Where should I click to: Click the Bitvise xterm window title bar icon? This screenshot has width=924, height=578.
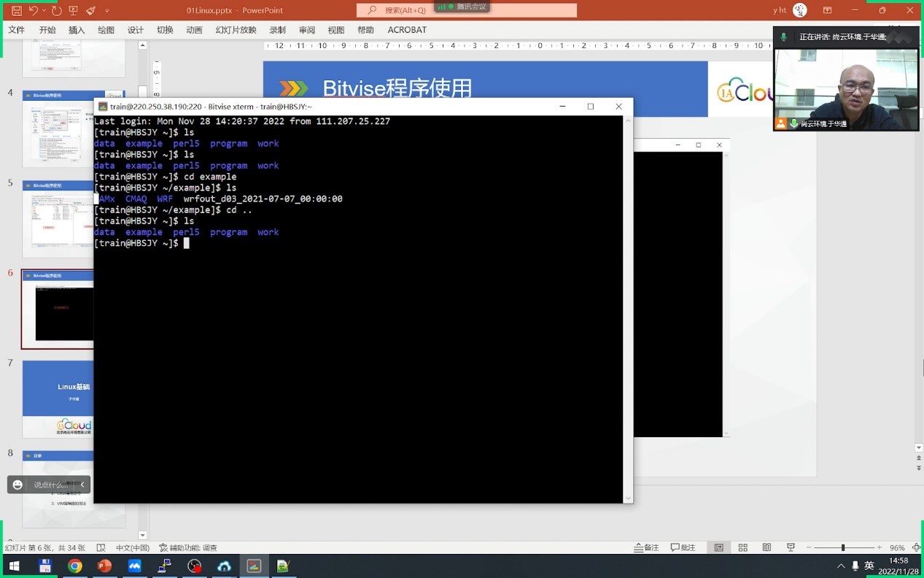(x=103, y=107)
